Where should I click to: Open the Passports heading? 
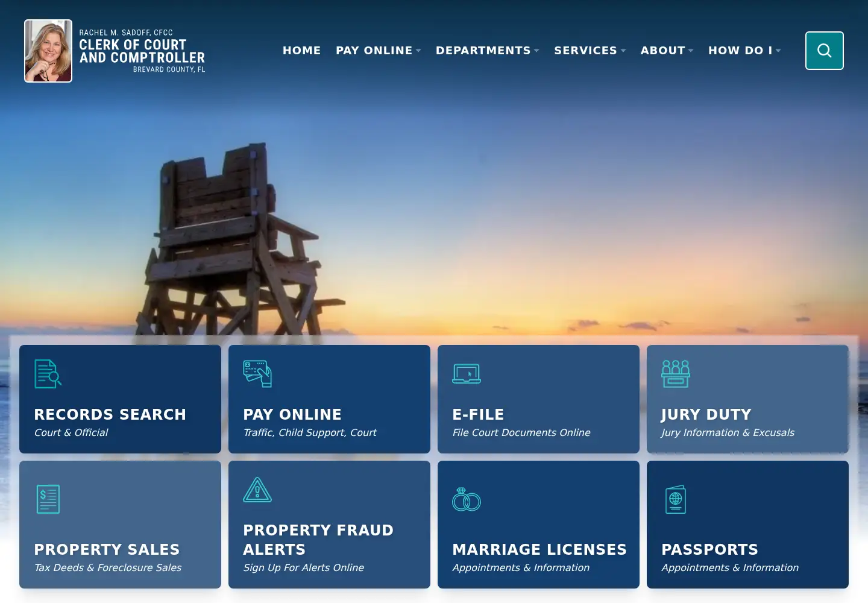click(709, 549)
